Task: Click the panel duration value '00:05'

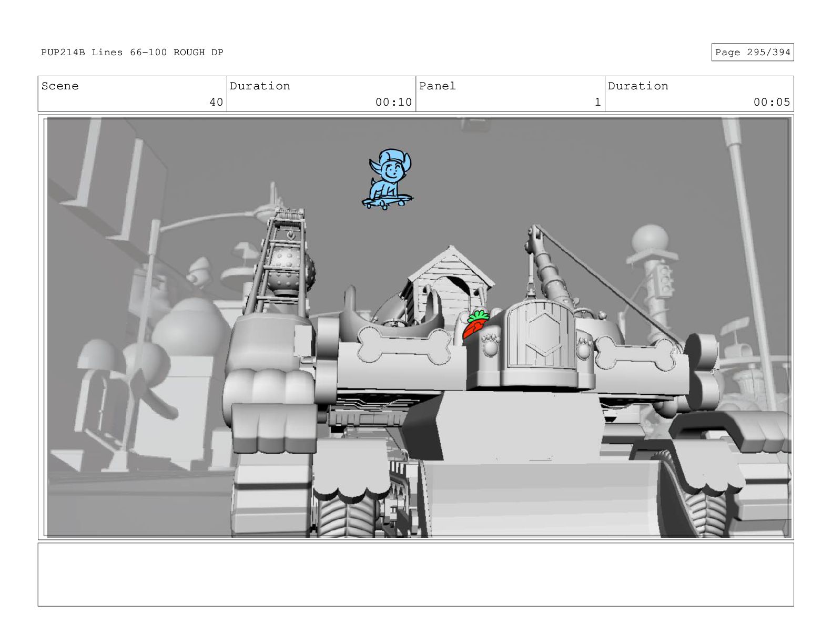Action: click(772, 102)
